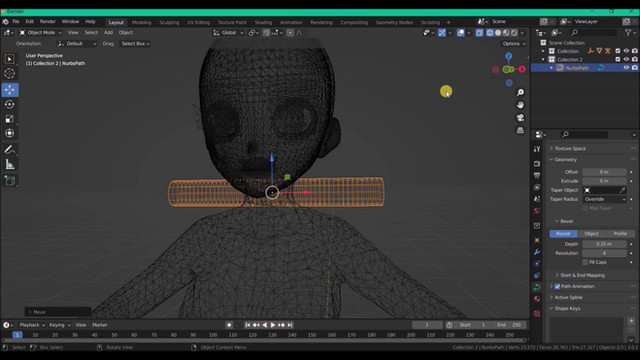Image resolution: width=640 pixels, height=360 pixels.
Task: Select the Cursor tool in left toolbar
Action: [10, 74]
